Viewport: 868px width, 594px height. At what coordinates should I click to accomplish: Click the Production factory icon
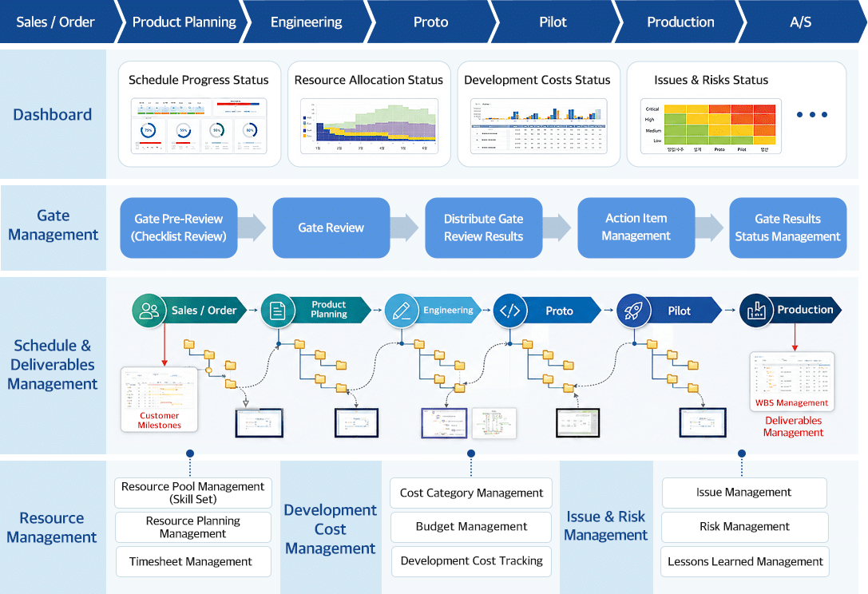(756, 311)
